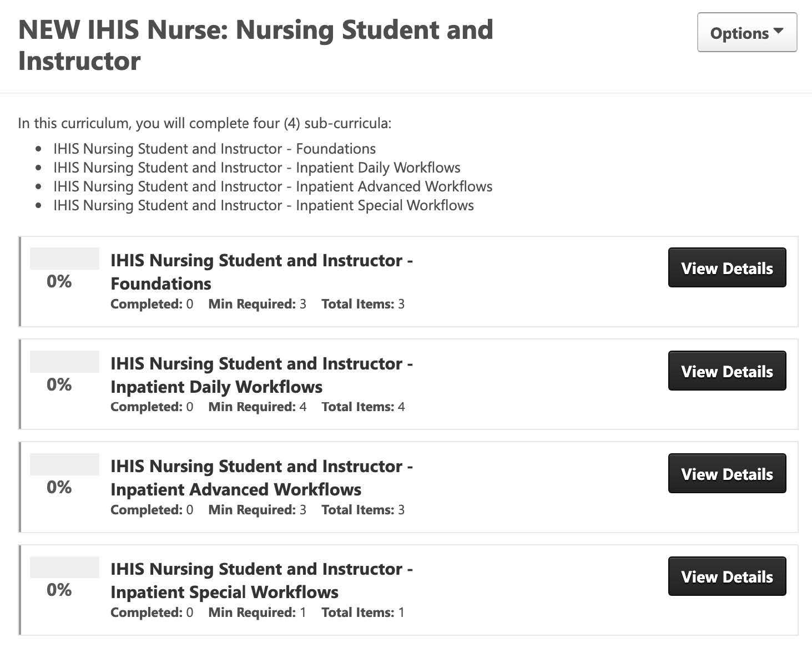Open the Options dropdown menu
This screenshot has width=812, height=648.
(747, 33)
